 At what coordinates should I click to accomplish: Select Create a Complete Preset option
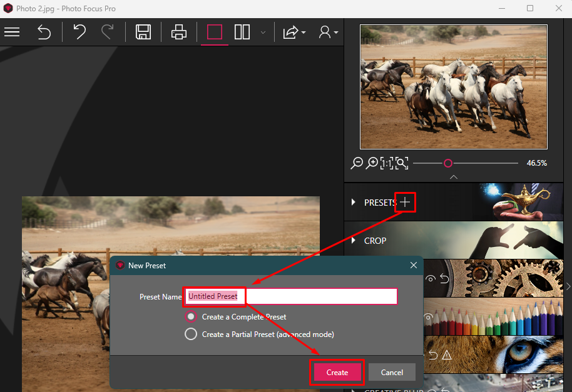[x=191, y=316]
